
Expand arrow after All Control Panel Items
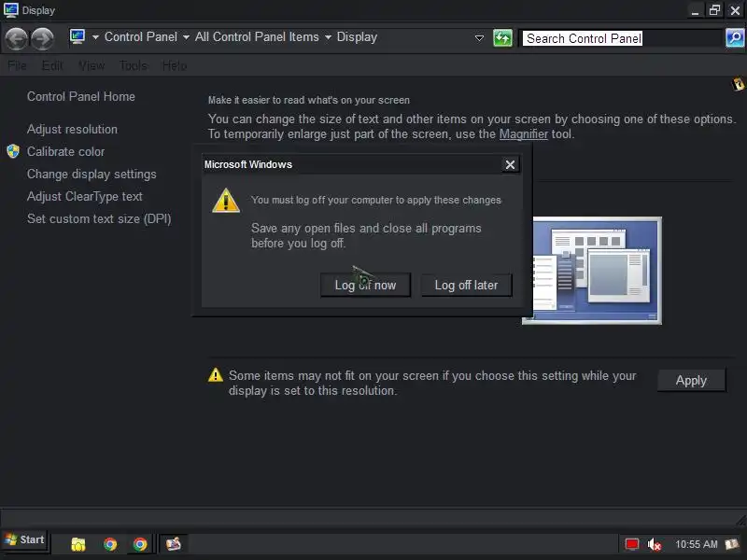(x=328, y=37)
